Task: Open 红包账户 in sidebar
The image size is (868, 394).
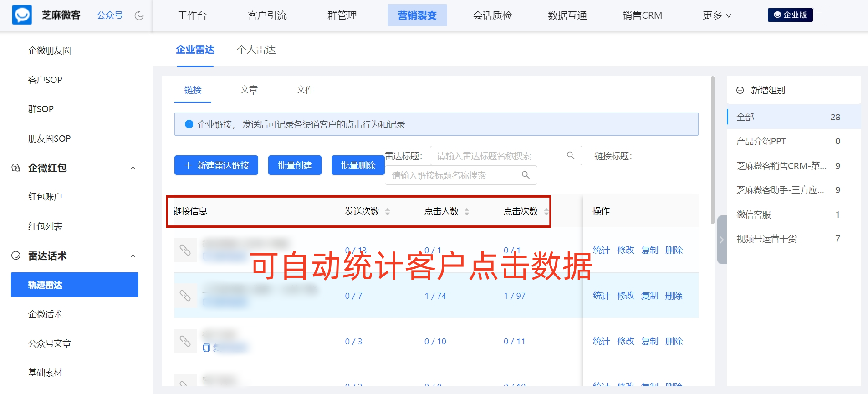Action: pos(45,197)
